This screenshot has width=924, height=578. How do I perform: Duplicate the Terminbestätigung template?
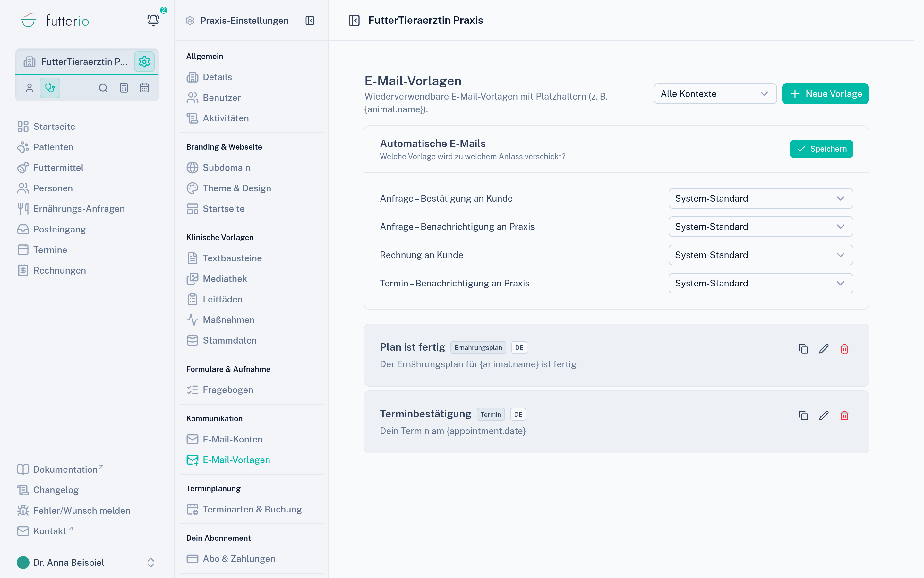coord(803,416)
